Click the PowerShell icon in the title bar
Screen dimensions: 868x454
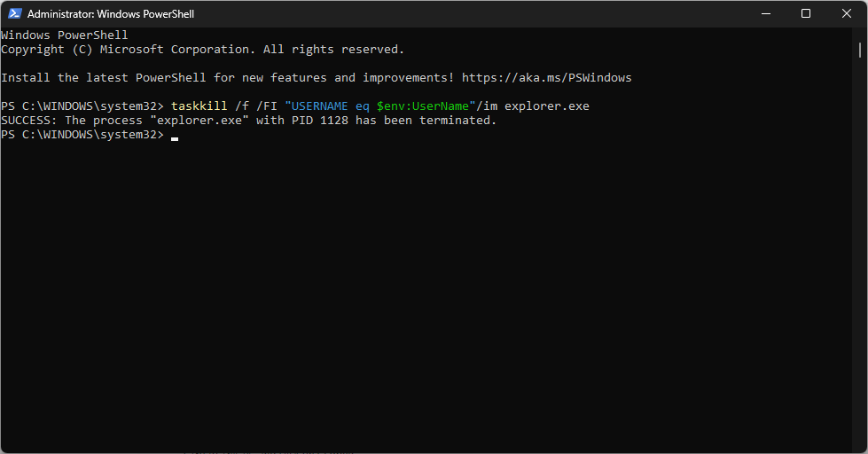point(13,14)
